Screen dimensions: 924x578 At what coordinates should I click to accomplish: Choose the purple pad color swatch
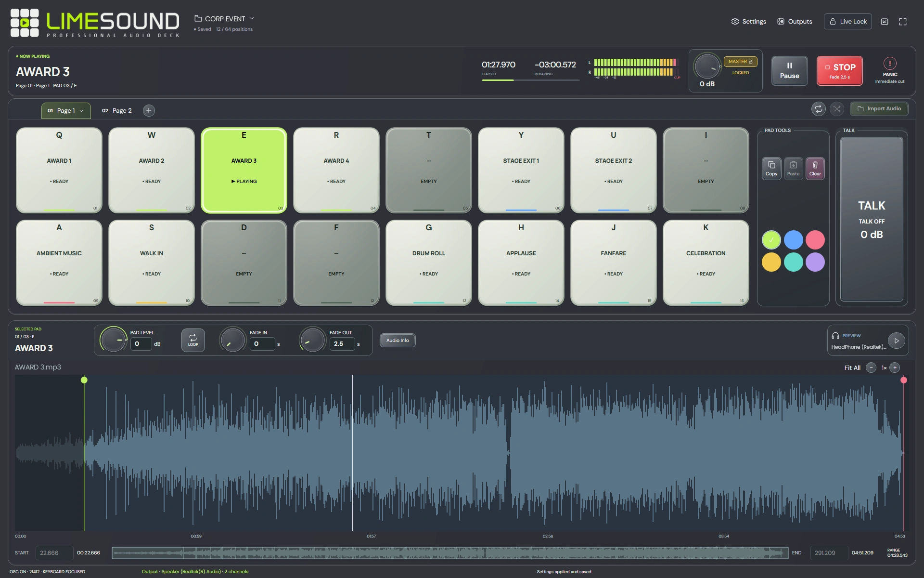[x=815, y=262]
